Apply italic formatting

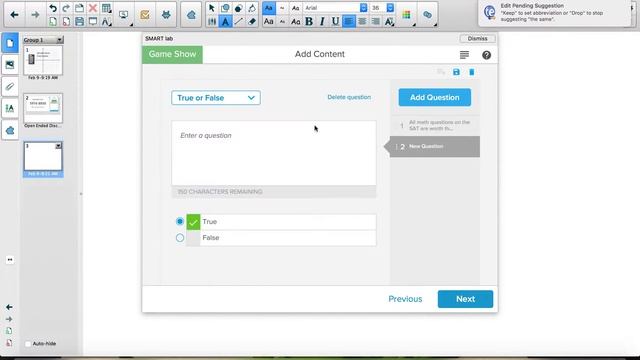click(x=322, y=22)
